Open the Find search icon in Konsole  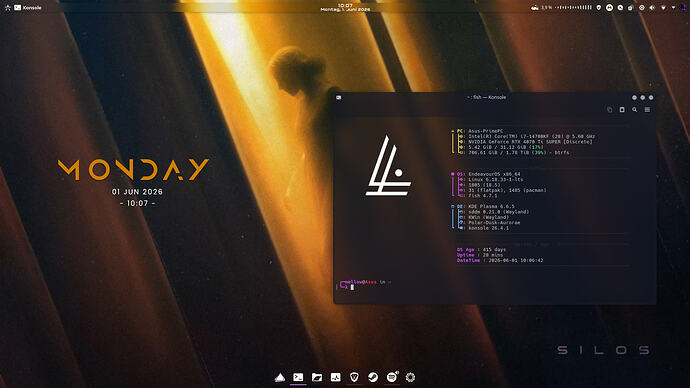(635, 110)
